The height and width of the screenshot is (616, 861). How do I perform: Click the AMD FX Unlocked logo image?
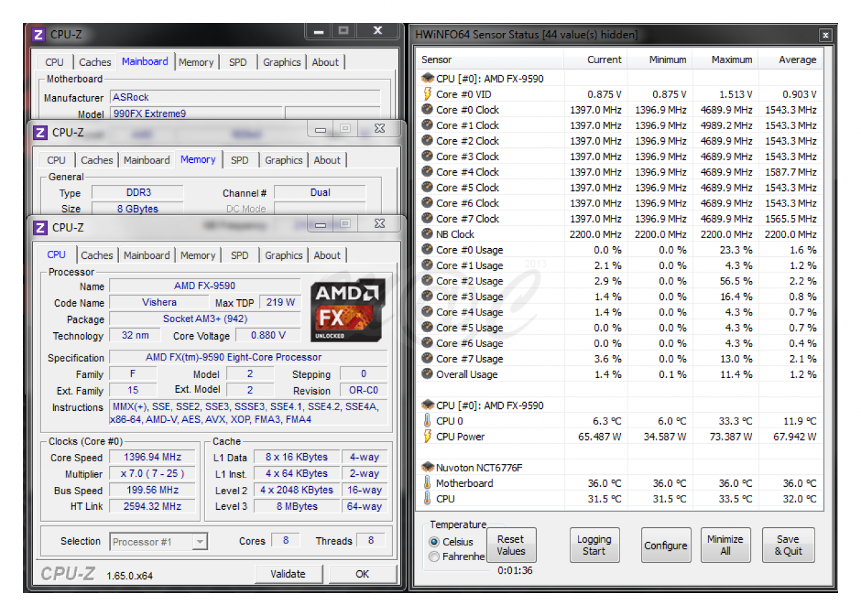[346, 311]
